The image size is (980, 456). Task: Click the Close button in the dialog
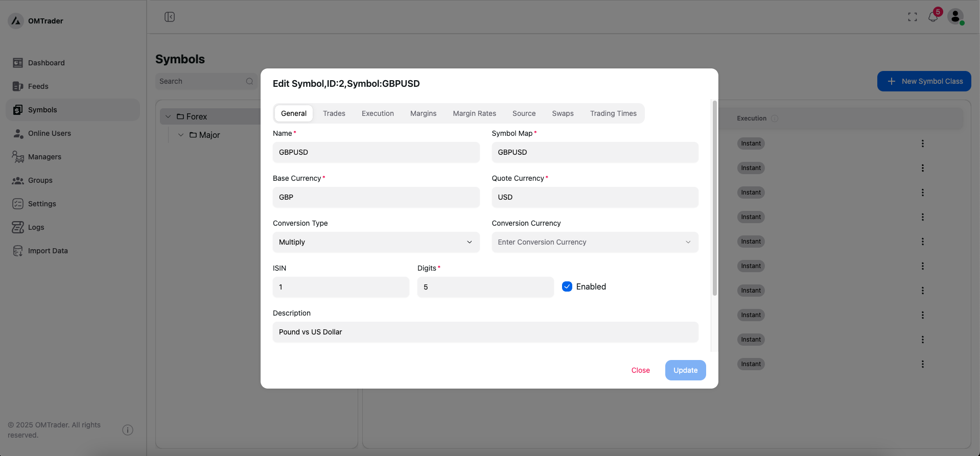640,370
